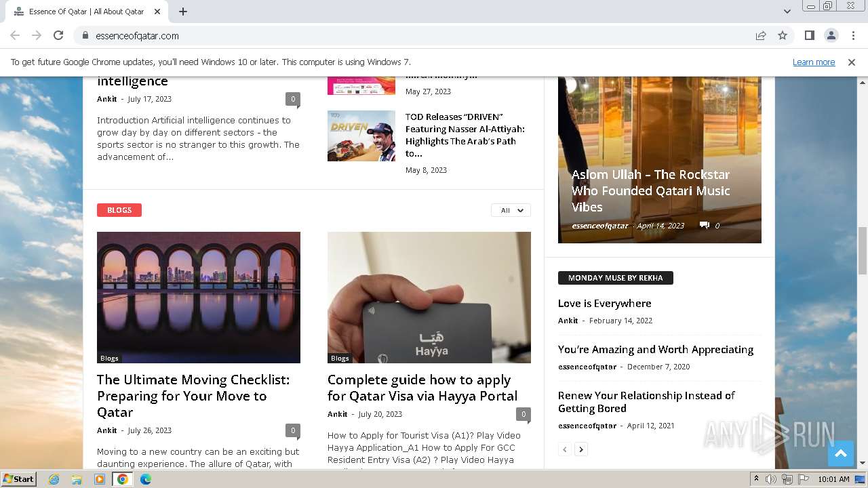Open the Action Center flag icon
Viewport: 868px width, 488px height.
coord(803,479)
